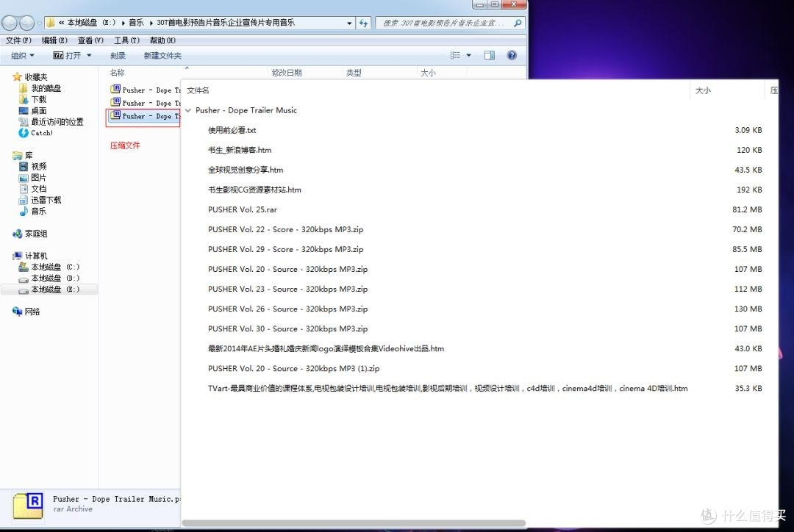Viewport: 794px width, 532px height.
Task: Select the second Pusher - Dope rar file
Action: click(146, 103)
